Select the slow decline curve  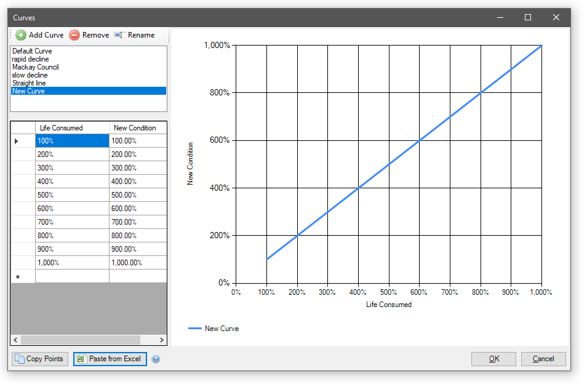[30, 75]
